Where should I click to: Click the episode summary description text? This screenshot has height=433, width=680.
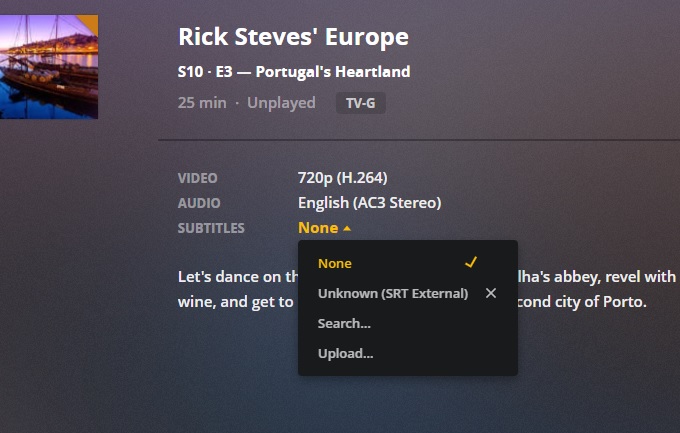[427, 289]
